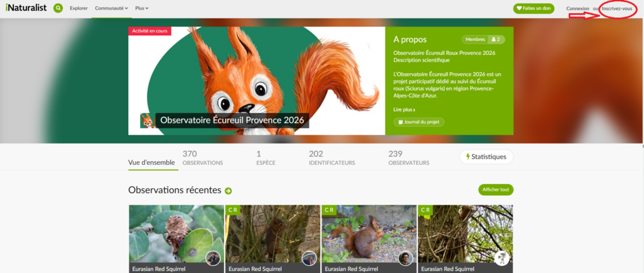The height and width of the screenshot is (273, 644).
Task: Click the iNaturalist logo
Action: [25, 8]
